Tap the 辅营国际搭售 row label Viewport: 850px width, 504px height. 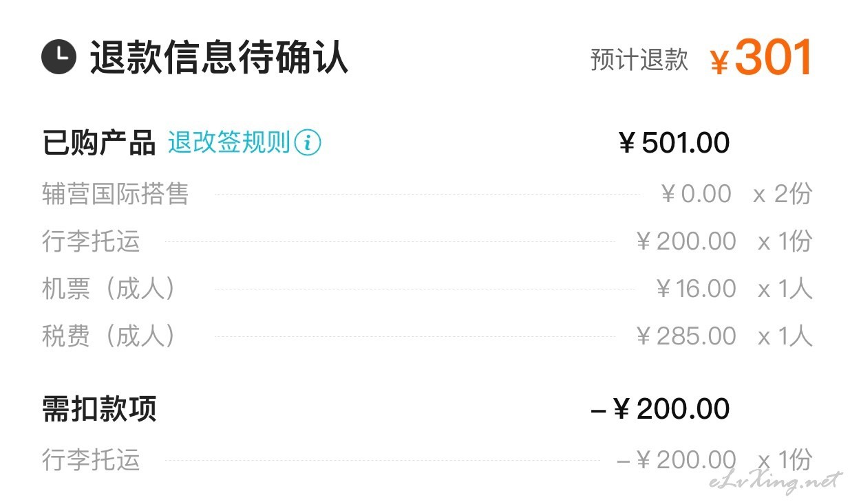[x=115, y=194]
